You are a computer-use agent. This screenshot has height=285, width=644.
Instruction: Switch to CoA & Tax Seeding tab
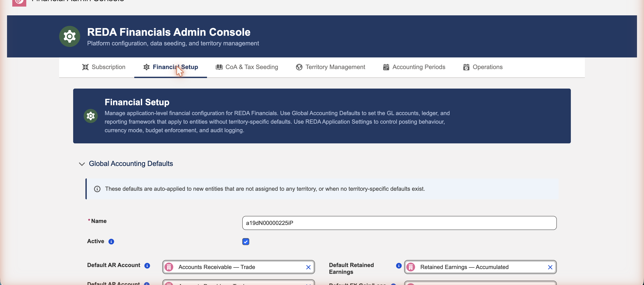[247, 67]
